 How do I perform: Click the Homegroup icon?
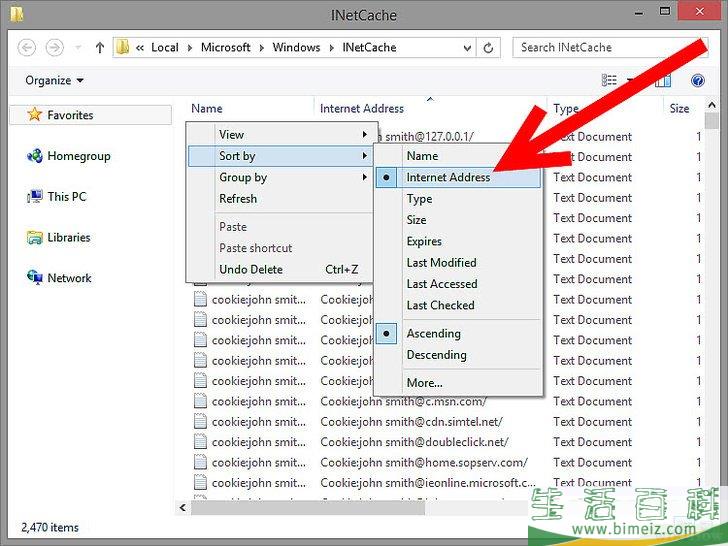(34, 156)
